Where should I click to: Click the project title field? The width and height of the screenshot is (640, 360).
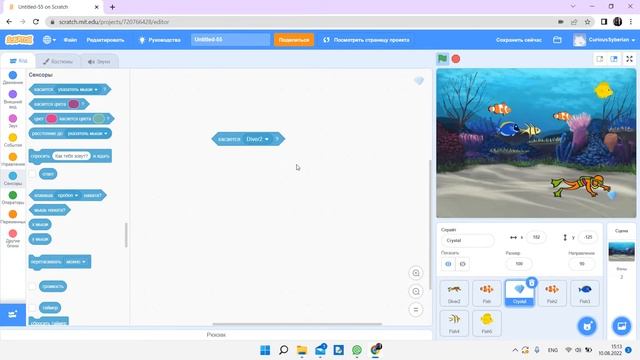tap(231, 40)
